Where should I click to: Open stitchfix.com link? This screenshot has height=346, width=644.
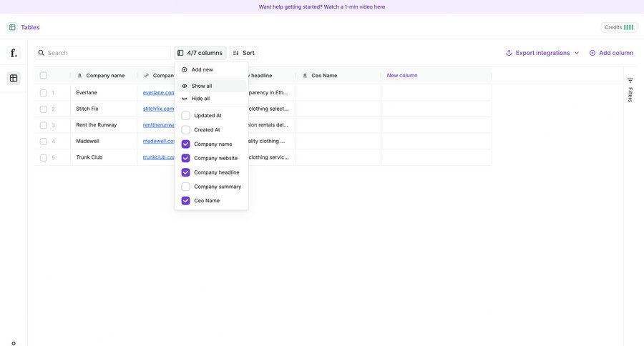coord(159,109)
